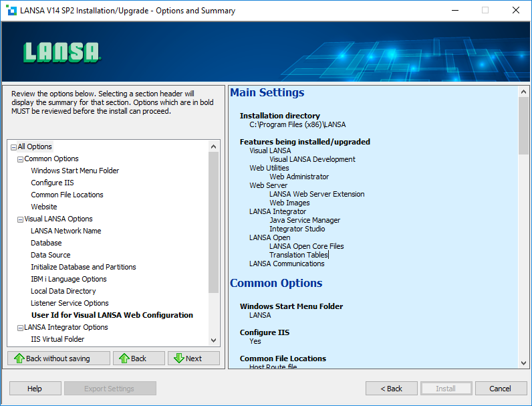Click LANSA Web Server Extension text
Image resolution: width=532 pixels, height=406 pixels.
point(317,194)
